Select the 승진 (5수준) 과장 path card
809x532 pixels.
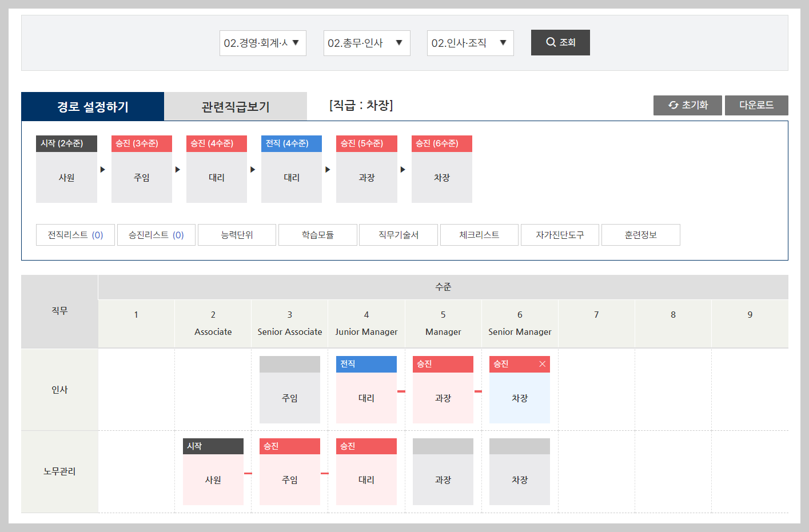click(366, 169)
